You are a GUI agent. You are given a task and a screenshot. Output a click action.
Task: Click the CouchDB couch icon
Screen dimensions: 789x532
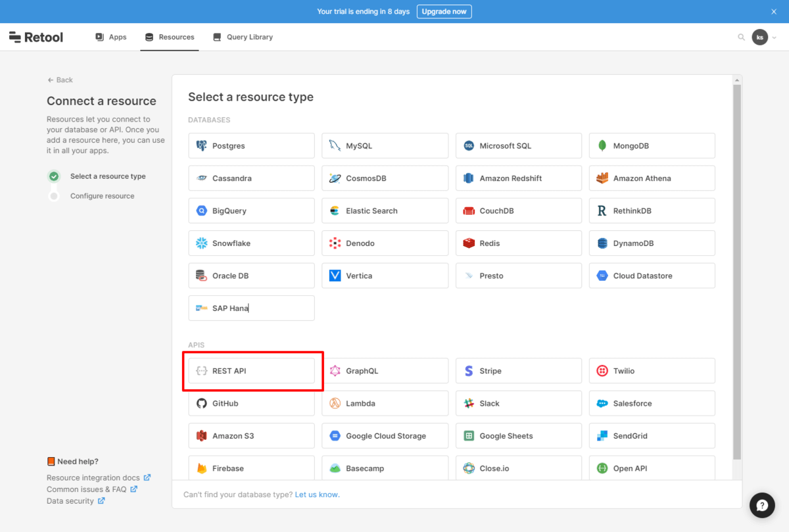[468, 211]
